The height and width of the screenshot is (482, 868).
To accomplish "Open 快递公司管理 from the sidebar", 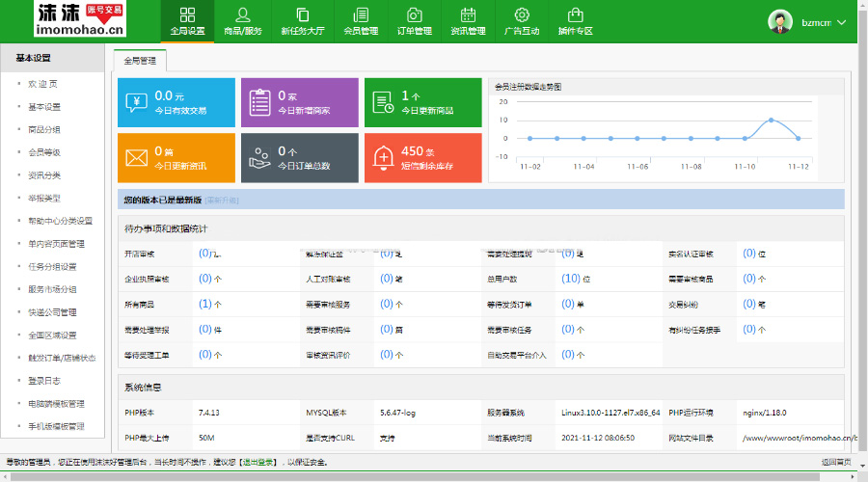I will (x=52, y=312).
